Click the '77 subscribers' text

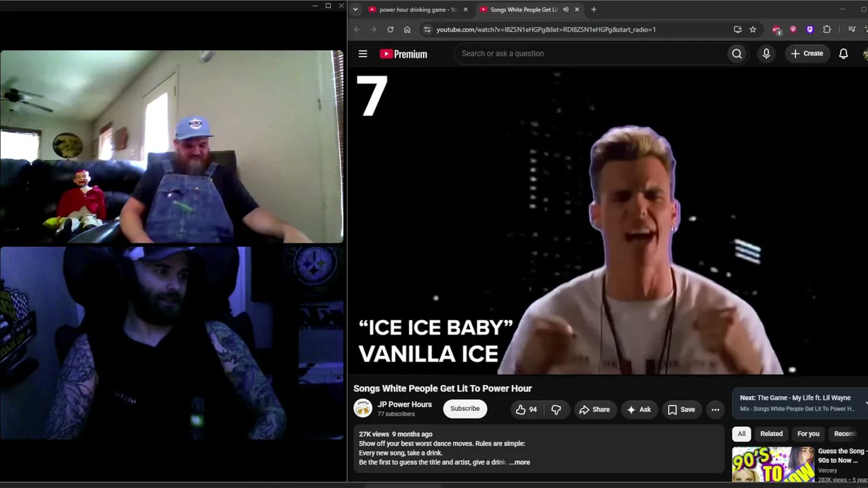tap(396, 414)
